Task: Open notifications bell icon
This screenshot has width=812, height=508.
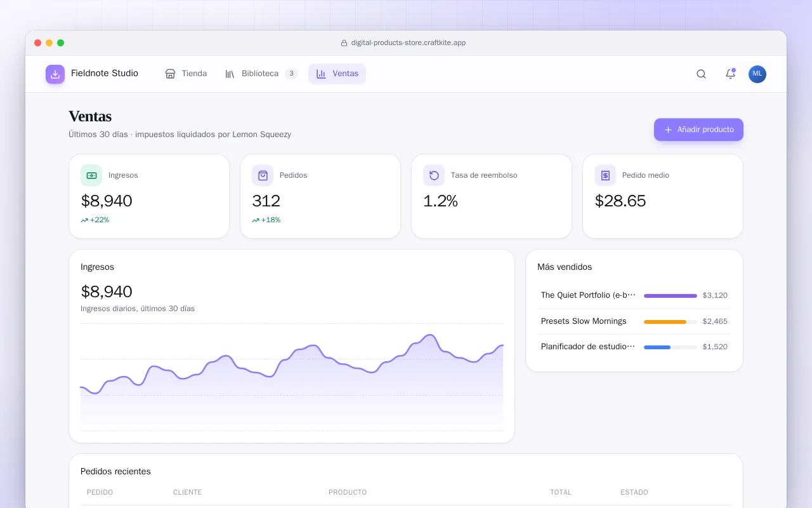Action: [730, 74]
